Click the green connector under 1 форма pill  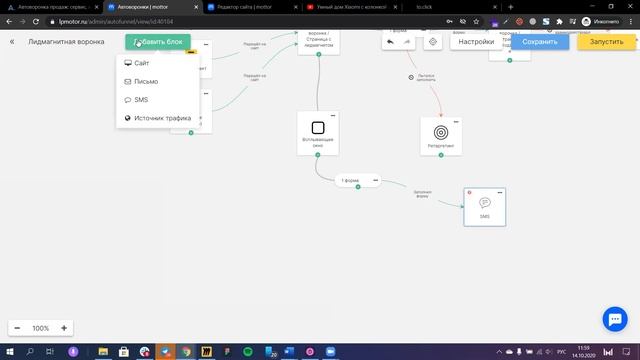pyautogui.click(x=358, y=187)
